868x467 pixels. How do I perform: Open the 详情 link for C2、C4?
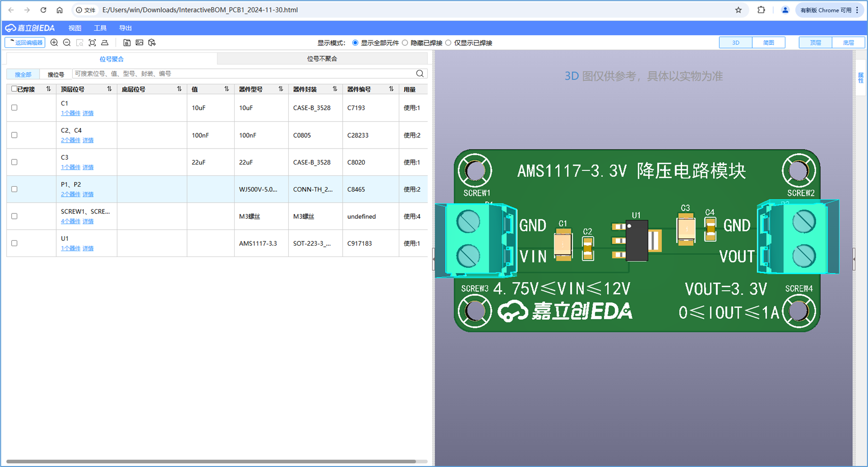click(88, 140)
